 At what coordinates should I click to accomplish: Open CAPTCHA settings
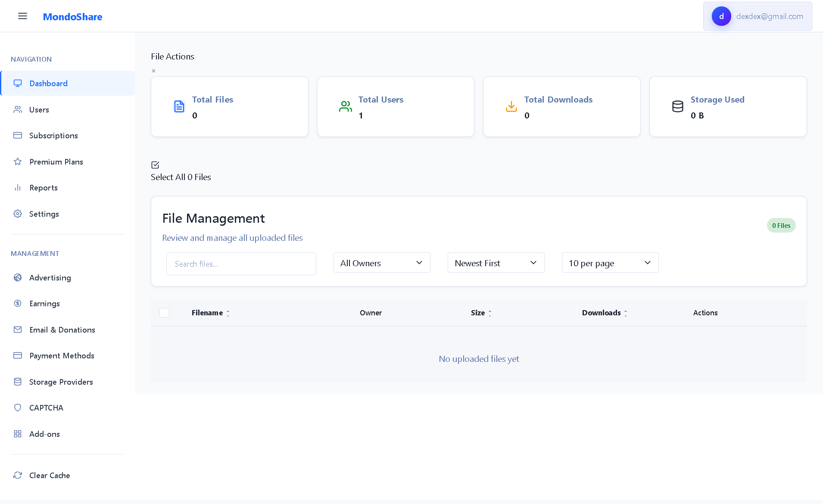68,408
